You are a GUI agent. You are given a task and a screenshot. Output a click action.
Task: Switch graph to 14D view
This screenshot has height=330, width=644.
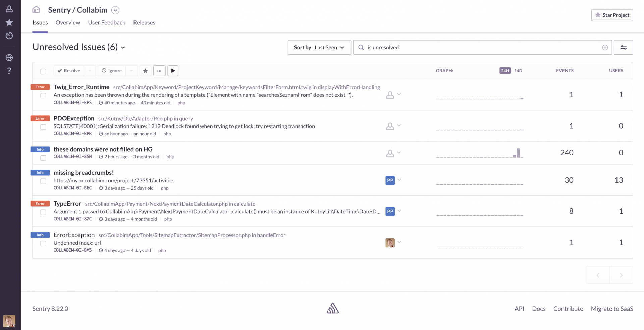tap(518, 71)
